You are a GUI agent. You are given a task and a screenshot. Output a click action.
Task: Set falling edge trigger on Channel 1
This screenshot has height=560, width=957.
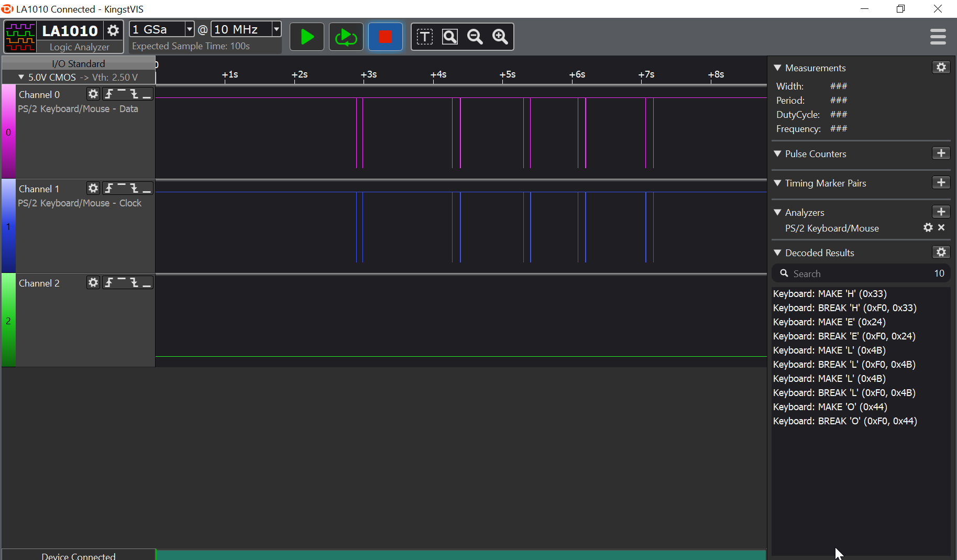pos(135,188)
